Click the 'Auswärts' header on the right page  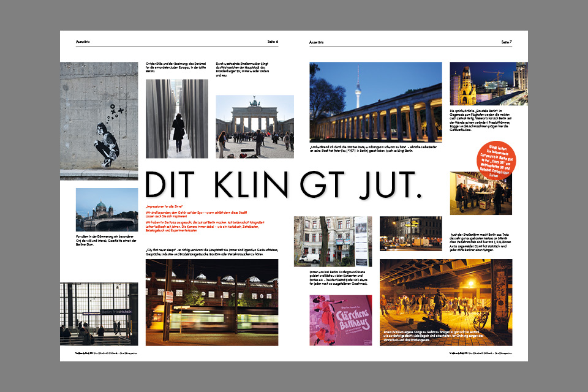coord(317,42)
